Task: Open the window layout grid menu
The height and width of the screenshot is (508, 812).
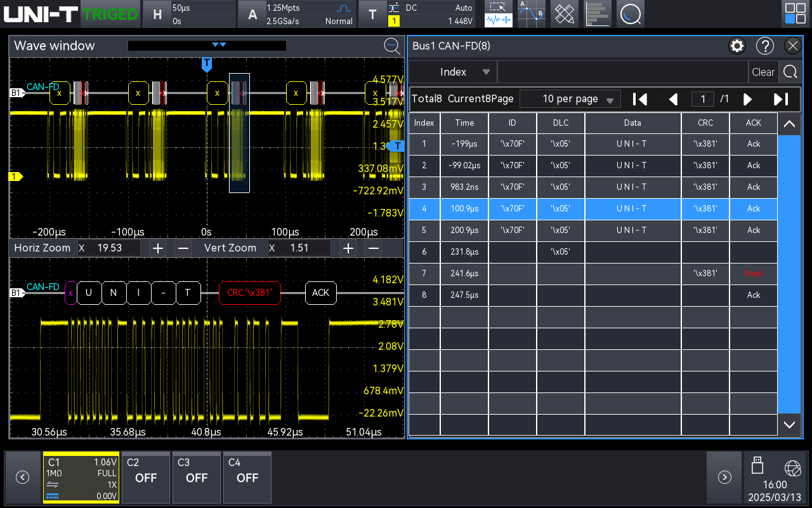Action: pos(795,14)
